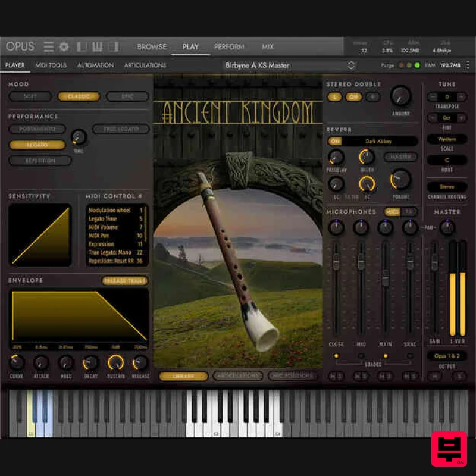Toggle the Reverb On switch
Viewport: 476px width, 476px height.
335,141
